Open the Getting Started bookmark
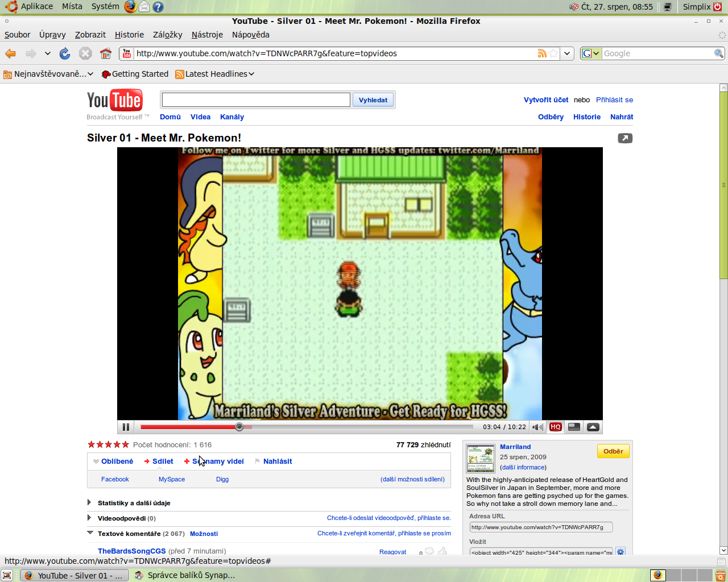This screenshot has width=728, height=582. 135,74
